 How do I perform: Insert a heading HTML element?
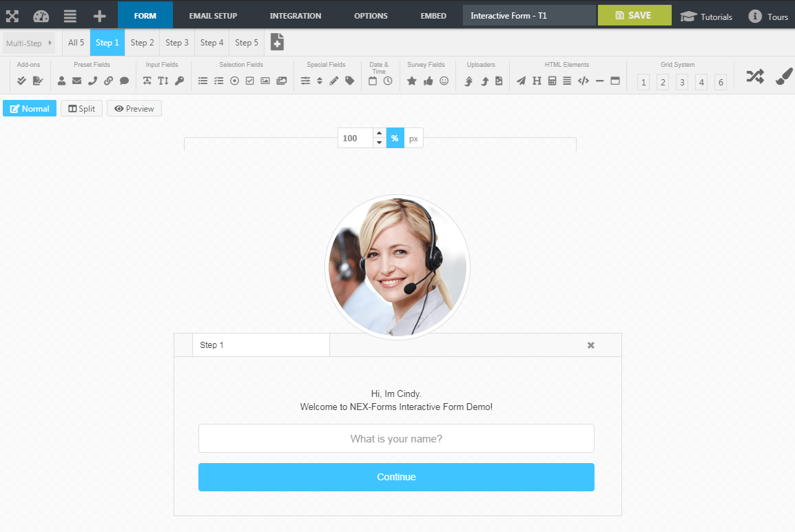click(x=537, y=81)
